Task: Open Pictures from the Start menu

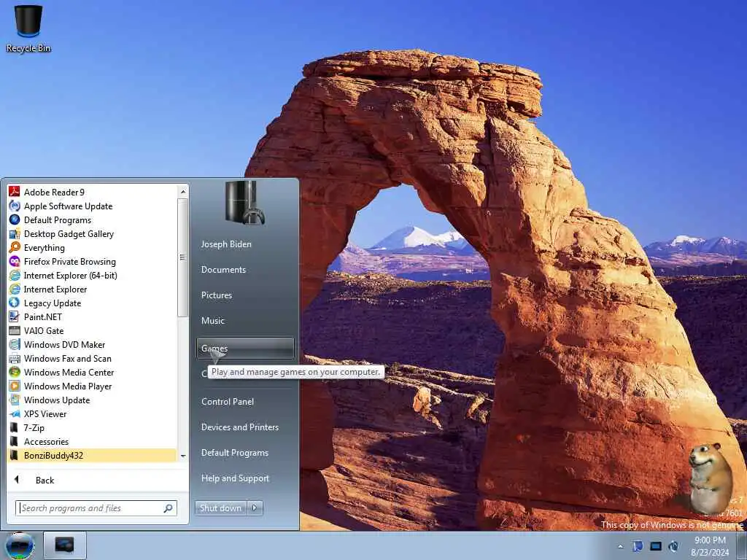Action: [216, 295]
